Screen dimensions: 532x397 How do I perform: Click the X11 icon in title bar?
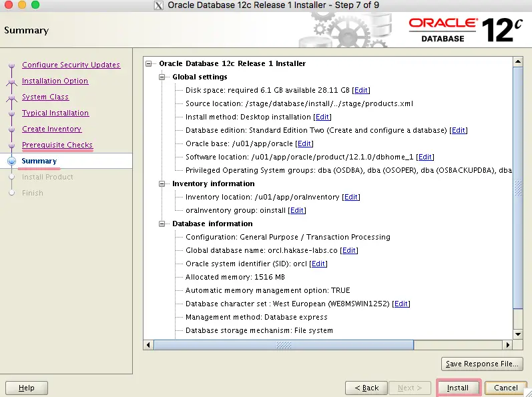click(158, 5)
